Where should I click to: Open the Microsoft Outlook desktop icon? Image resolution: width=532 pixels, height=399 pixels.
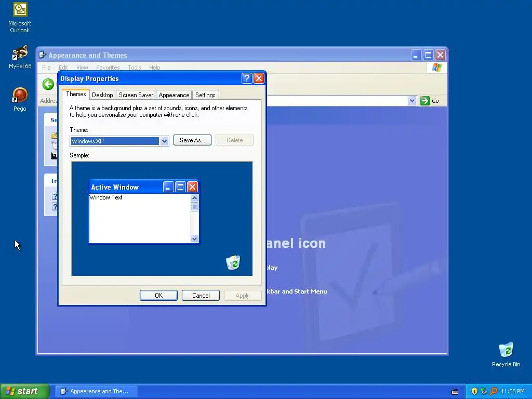(x=20, y=17)
